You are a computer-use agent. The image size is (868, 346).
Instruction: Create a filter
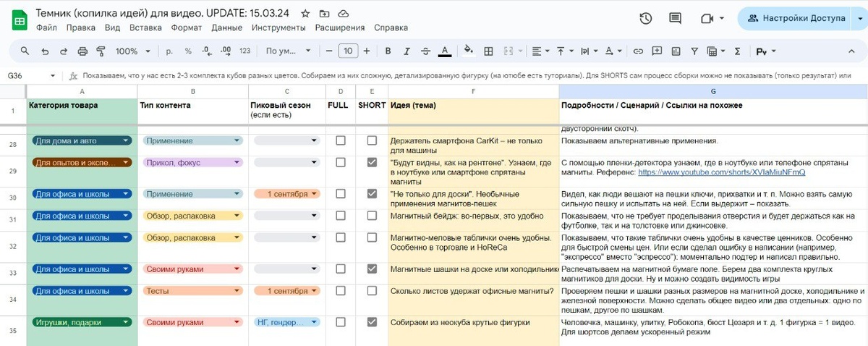694,51
